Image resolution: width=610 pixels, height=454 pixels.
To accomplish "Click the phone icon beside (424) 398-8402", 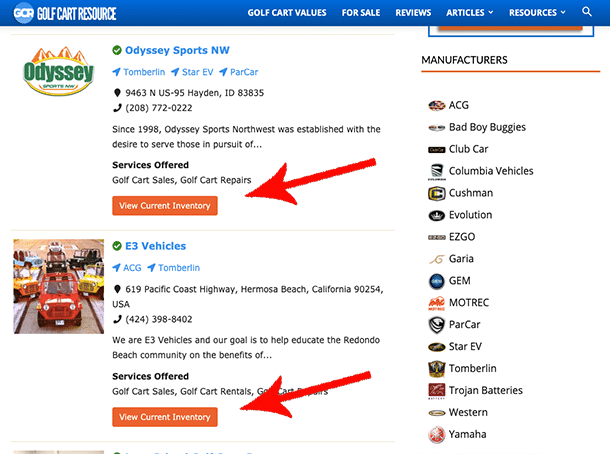I will [x=117, y=319].
